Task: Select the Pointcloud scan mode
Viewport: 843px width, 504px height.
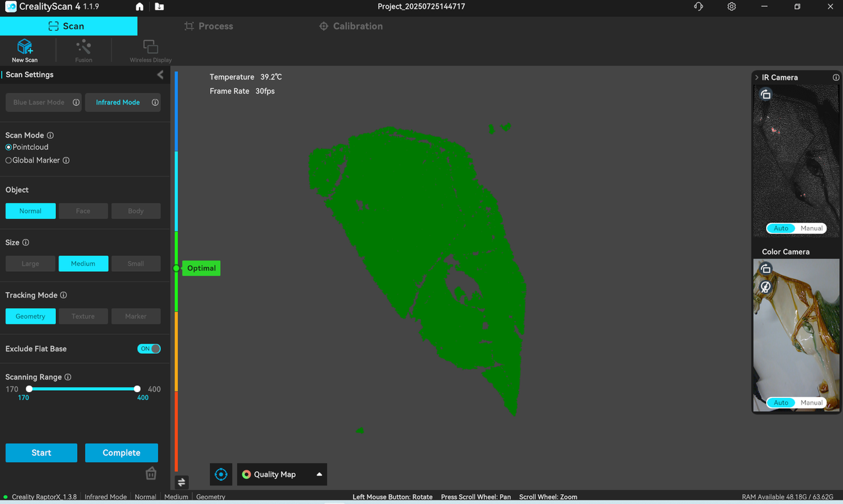Action: (9, 147)
